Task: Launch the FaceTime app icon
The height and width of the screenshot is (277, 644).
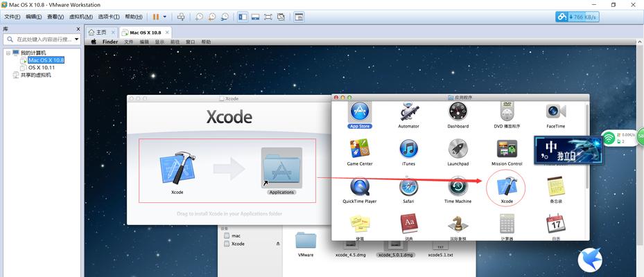Action: click(x=556, y=111)
